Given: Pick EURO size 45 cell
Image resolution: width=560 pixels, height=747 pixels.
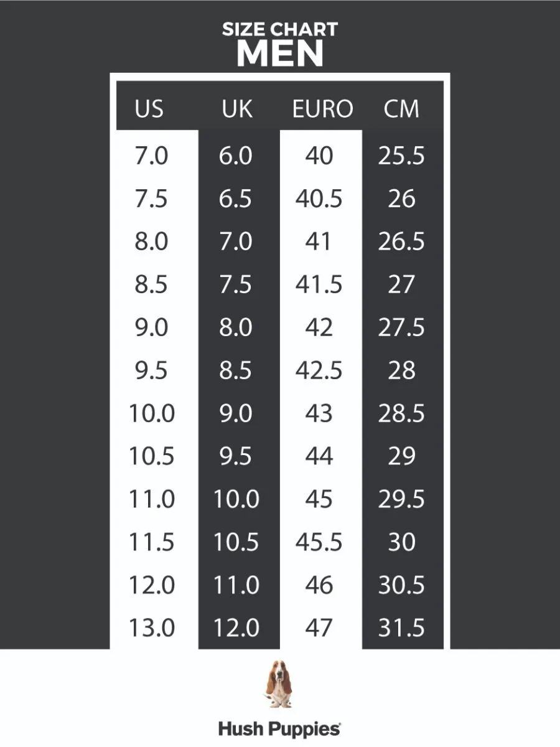Looking at the screenshot, I should [319, 499].
